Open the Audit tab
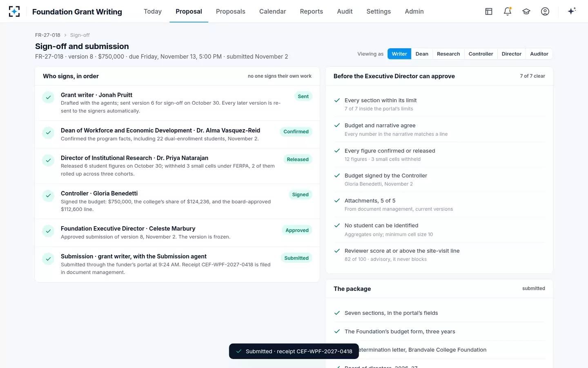 345,11
